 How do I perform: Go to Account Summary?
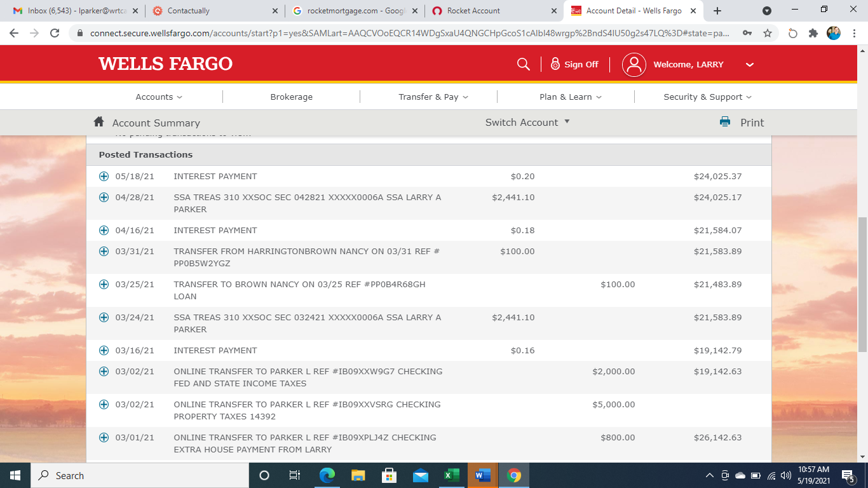pos(156,123)
